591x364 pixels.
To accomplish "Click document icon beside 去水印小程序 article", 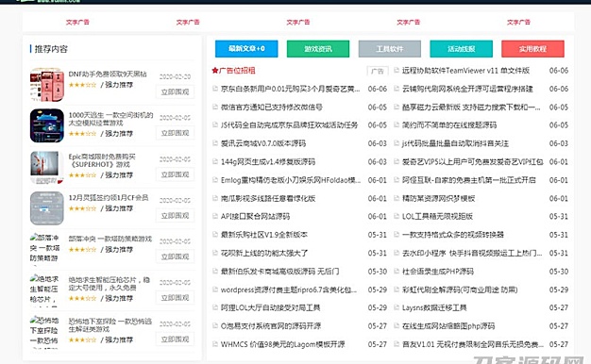I will pyautogui.click(x=397, y=253).
